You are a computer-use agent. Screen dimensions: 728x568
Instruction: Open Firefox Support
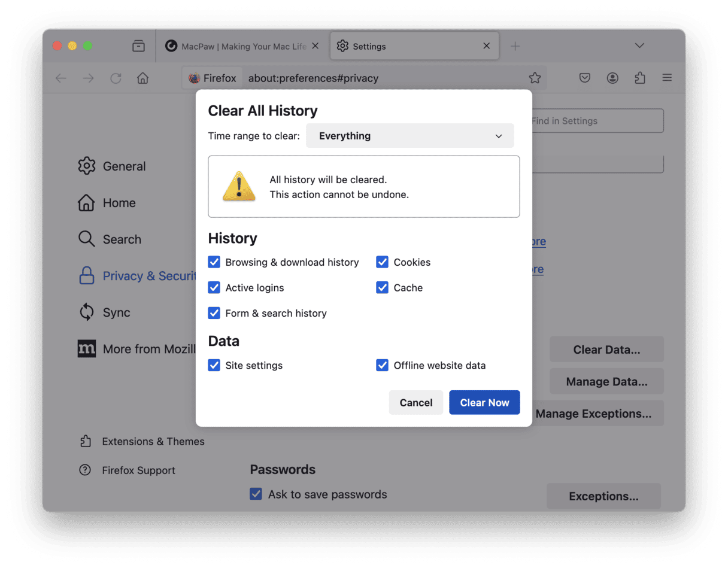point(139,470)
